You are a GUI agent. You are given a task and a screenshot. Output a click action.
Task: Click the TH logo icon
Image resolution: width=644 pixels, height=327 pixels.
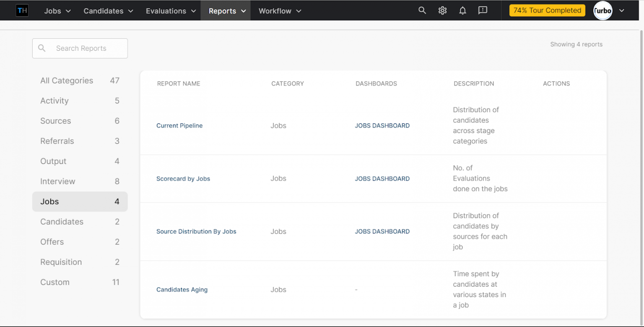(22, 10)
